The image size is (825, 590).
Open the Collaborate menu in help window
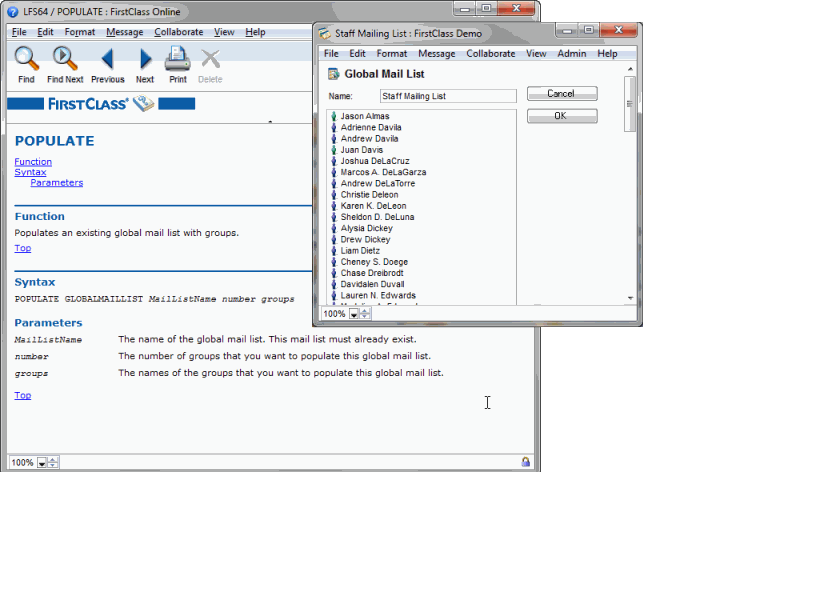point(178,32)
